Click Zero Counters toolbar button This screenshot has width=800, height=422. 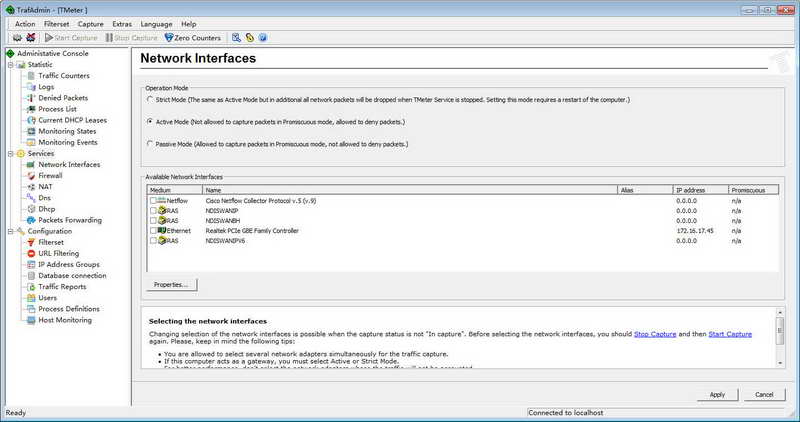pos(192,38)
